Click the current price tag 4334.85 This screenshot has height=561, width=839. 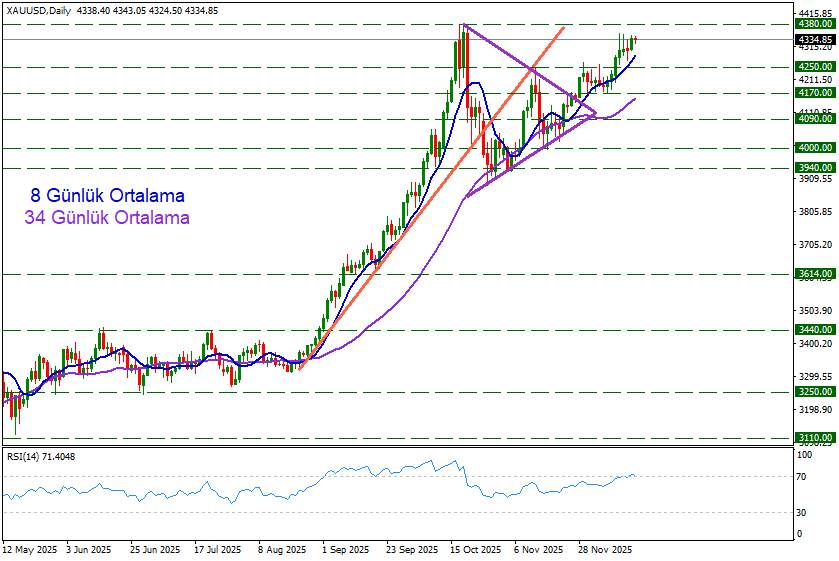[x=815, y=39]
